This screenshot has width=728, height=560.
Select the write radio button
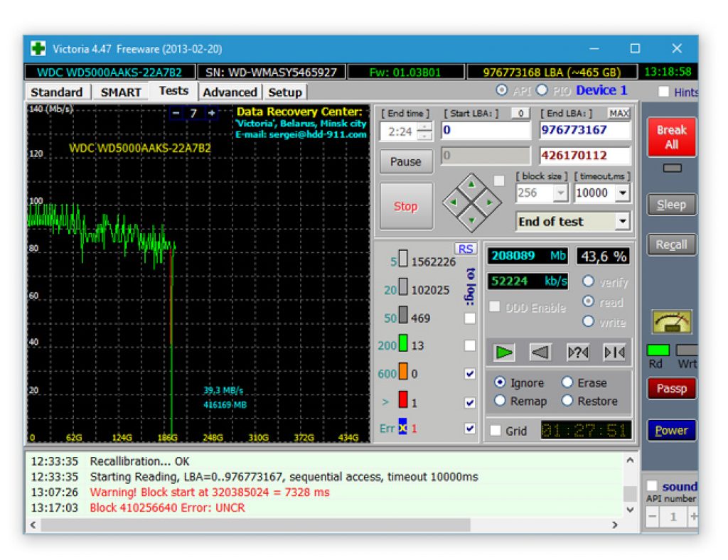(x=588, y=321)
